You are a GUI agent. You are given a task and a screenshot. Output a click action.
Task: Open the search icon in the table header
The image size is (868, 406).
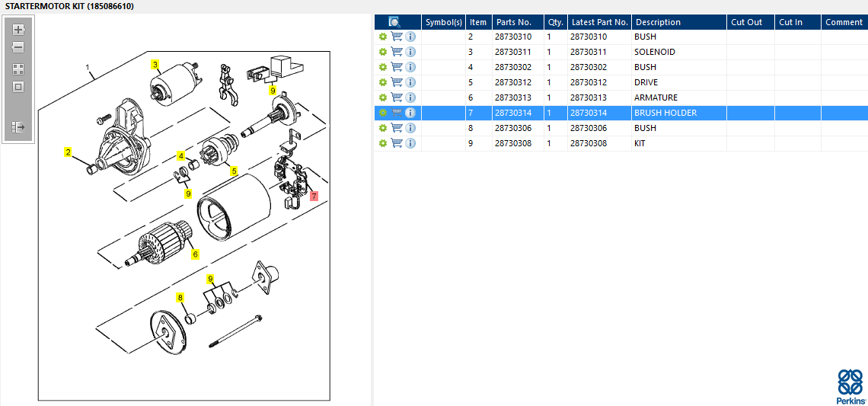pyautogui.click(x=394, y=22)
